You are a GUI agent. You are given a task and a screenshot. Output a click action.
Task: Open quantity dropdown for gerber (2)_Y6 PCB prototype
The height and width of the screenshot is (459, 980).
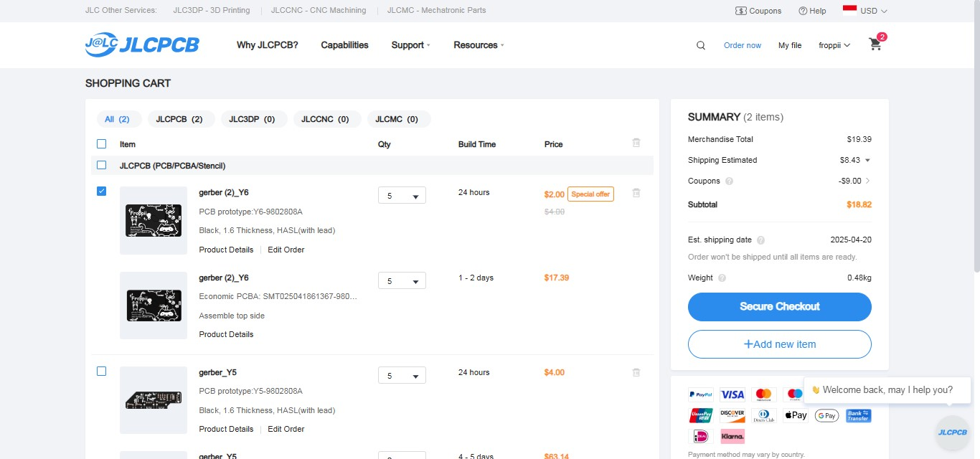pos(402,196)
